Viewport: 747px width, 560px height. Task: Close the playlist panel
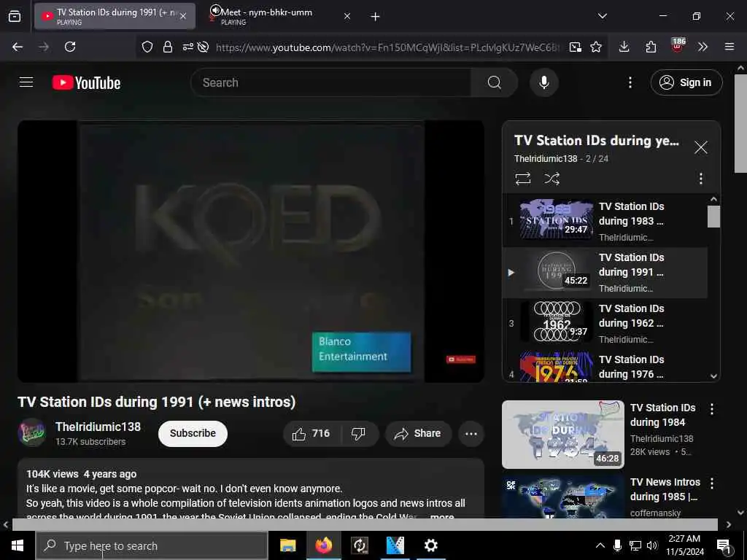700,147
